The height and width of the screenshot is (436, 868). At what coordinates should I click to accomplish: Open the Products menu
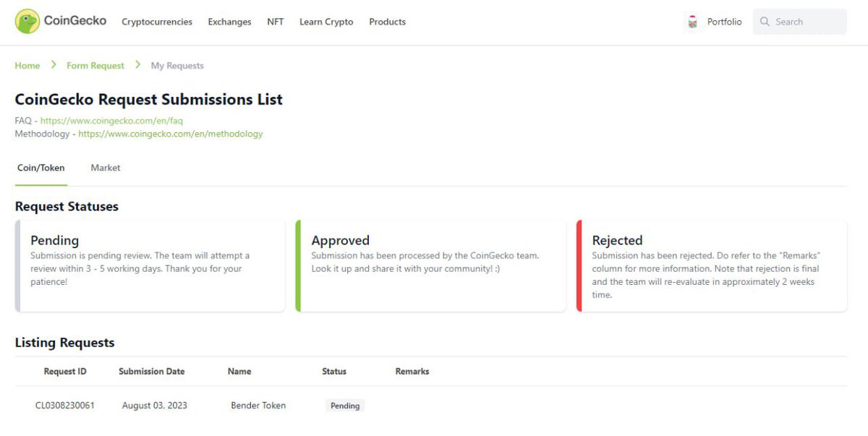tap(387, 22)
